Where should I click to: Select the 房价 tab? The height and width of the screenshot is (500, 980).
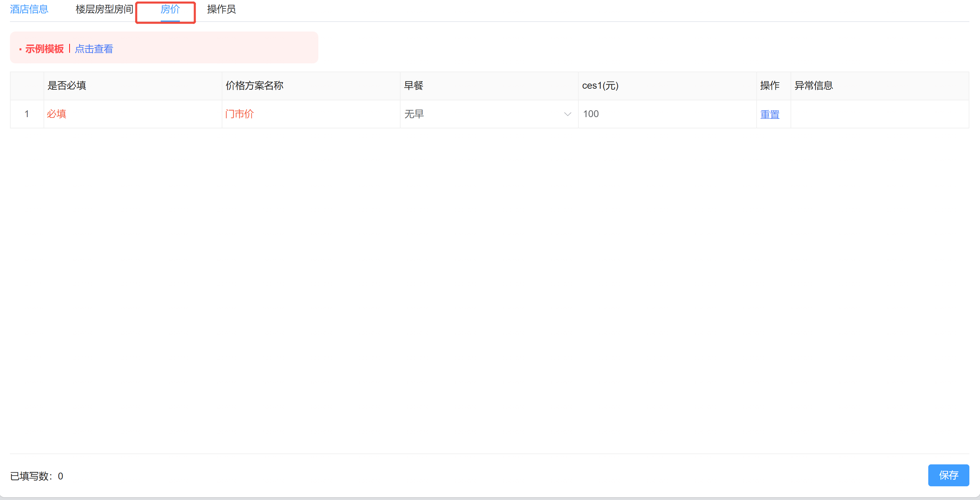(170, 9)
